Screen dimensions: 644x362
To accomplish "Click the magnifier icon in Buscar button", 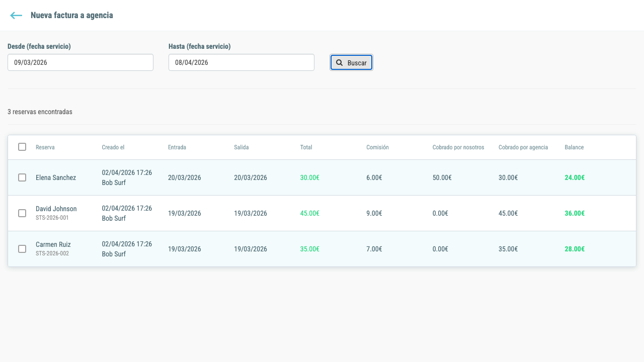I will (x=340, y=63).
